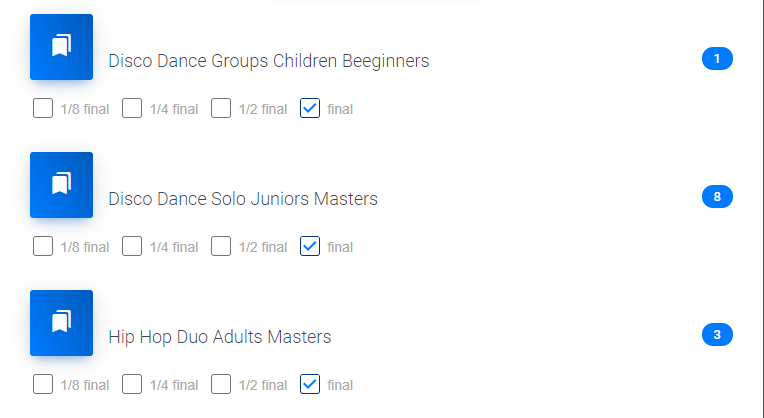Enable 1/4 final for Hip Hop Duo Adults

pyautogui.click(x=132, y=384)
